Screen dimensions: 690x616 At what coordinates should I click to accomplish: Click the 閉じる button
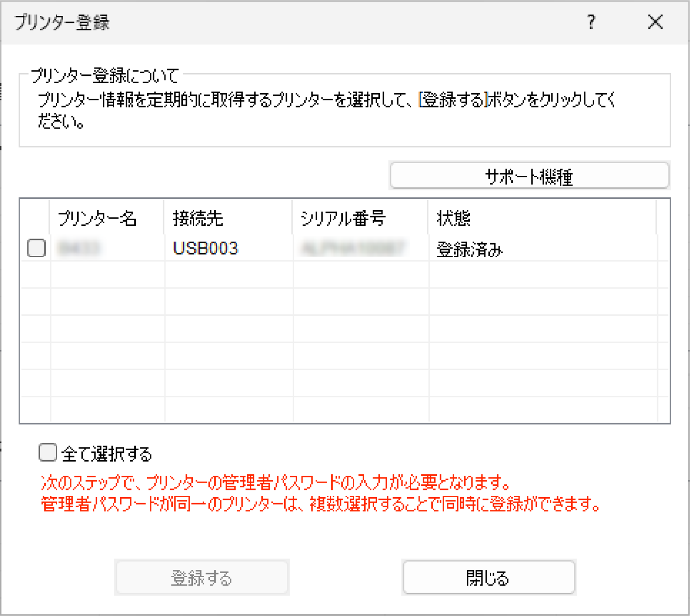click(488, 578)
